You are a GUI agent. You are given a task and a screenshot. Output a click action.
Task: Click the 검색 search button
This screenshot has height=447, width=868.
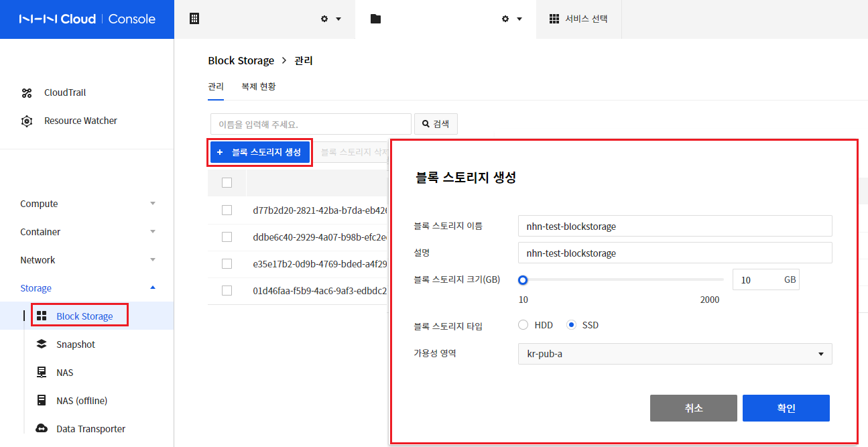pos(436,124)
